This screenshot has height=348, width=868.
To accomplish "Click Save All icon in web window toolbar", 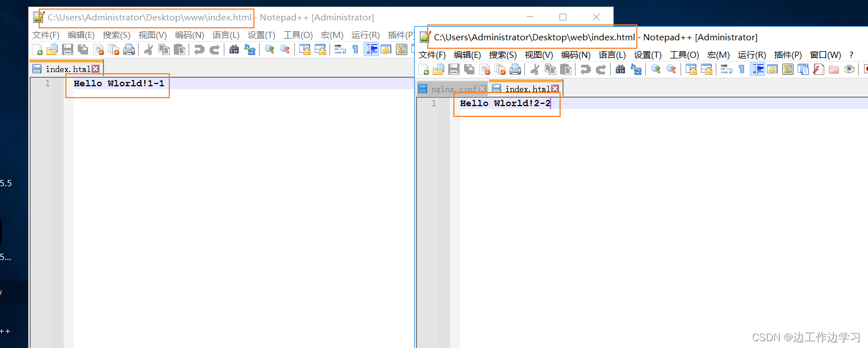I will [x=469, y=69].
